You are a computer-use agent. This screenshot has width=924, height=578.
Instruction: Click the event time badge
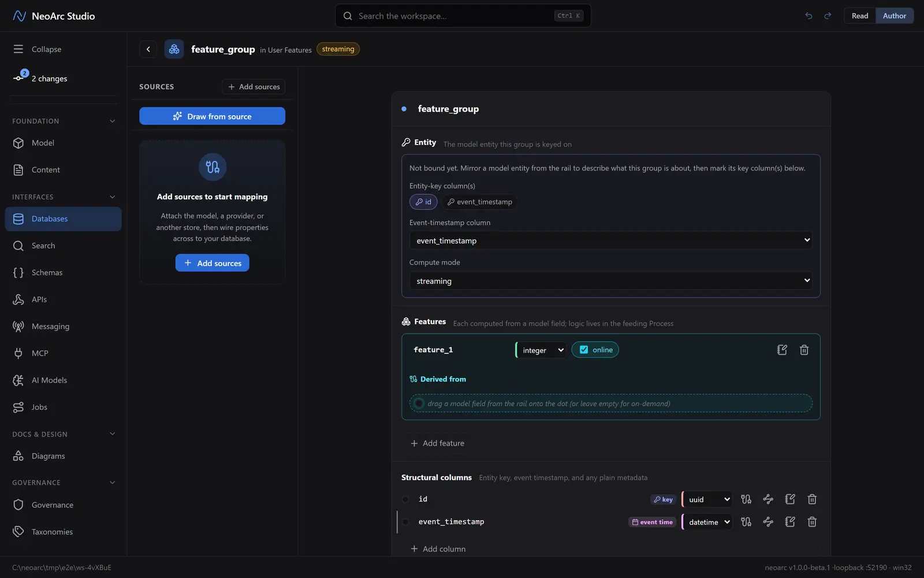tap(652, 522)
